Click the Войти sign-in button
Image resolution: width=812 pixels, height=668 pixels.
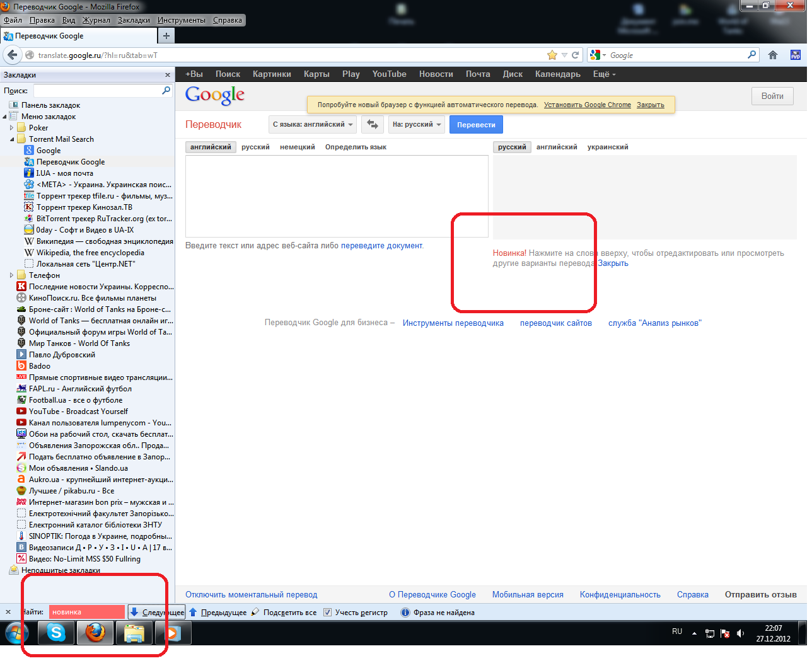point(772,96)
